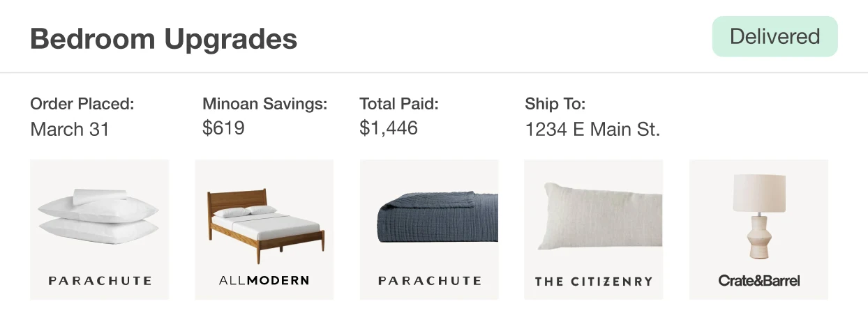Click The Citizenry brand logo
Viewport: 868px width, 331px height.
click(594, 282)
